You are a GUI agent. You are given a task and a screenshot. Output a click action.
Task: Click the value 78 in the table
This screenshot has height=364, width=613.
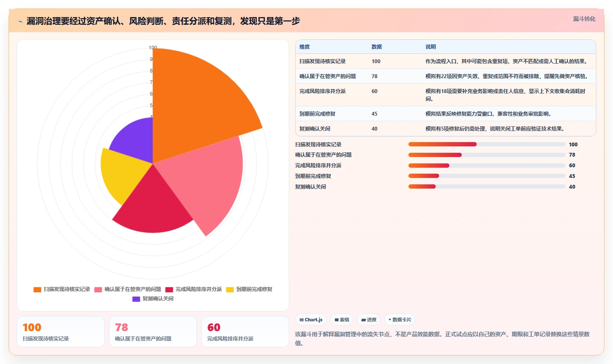tap(375, 76)
